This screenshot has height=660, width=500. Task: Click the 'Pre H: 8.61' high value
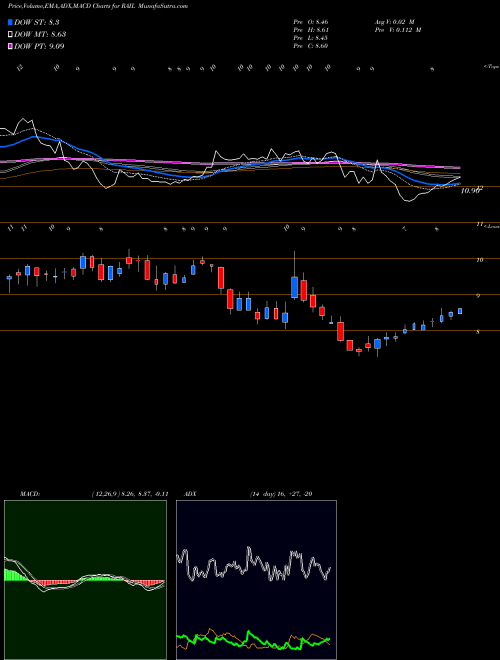(x=311, y=30)
